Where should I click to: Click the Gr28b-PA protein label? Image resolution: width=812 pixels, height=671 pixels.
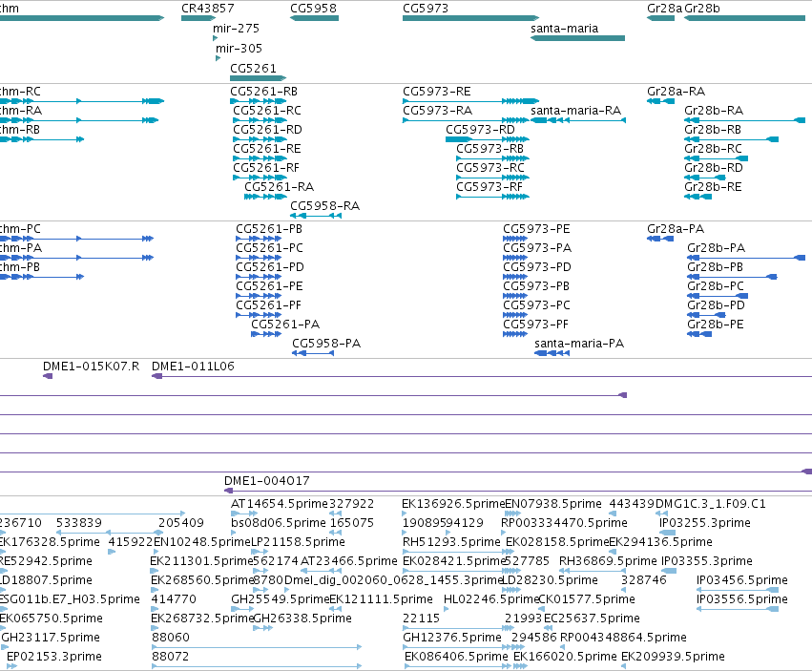[717, 248]
